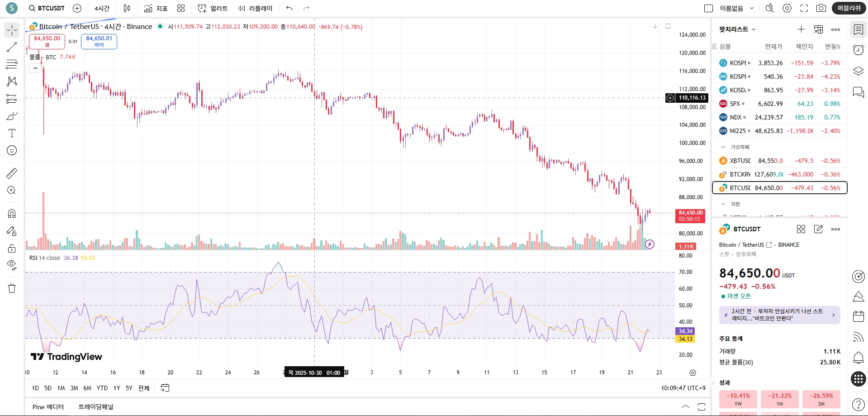This screenshot has width=868, height=416.
Task: Open chart settings hexagon icon
Action: click(x=787, y=8)
